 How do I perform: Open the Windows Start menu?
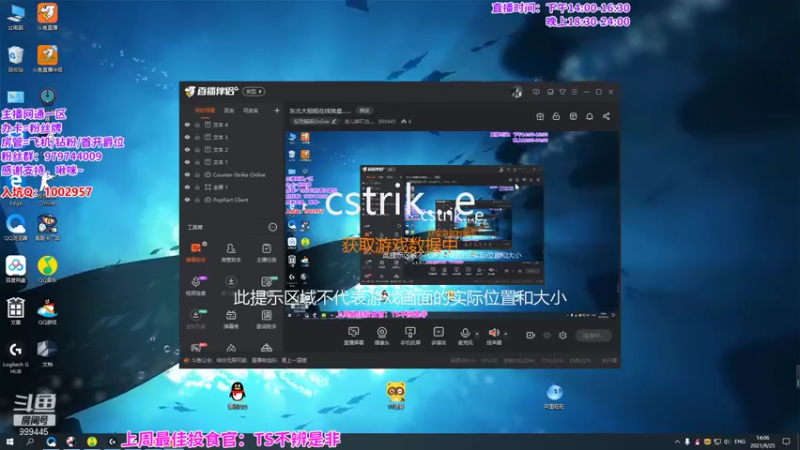pyautogui.click(x=9, y=441)
